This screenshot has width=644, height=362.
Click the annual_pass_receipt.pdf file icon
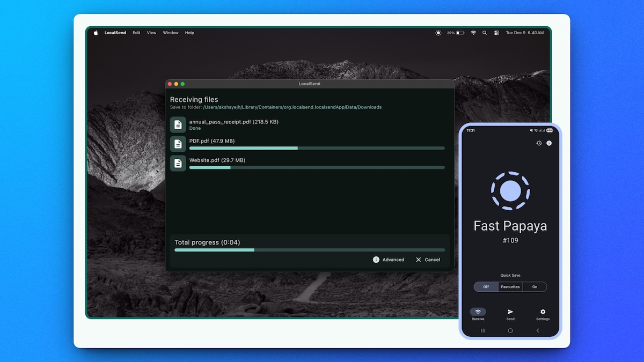178,125
